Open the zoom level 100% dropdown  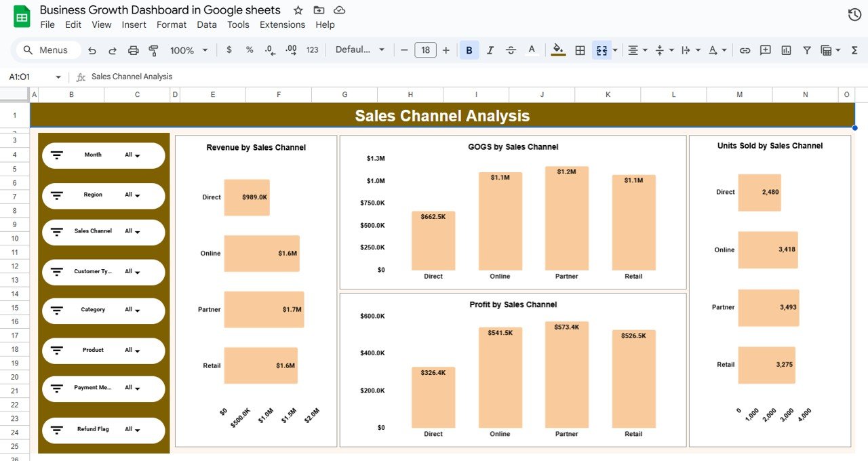(188, 49)
